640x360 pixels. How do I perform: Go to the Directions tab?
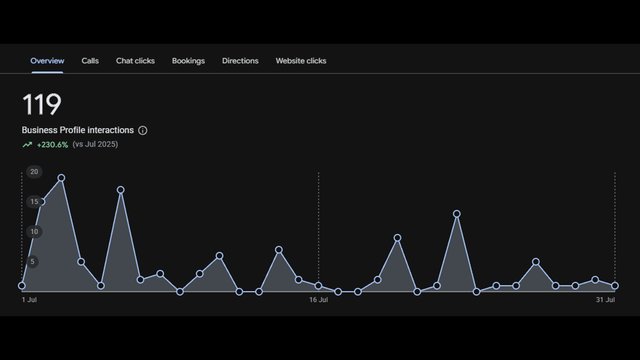[x=240, y=61]
